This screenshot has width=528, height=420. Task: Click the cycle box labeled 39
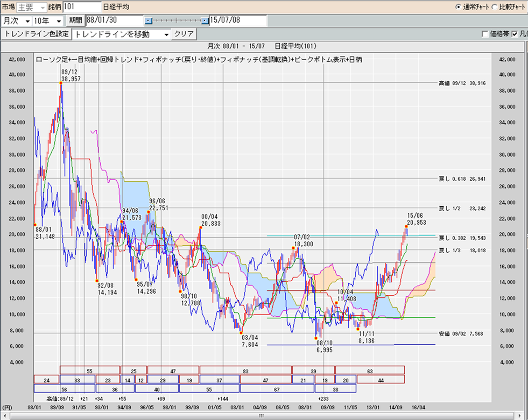313,370
